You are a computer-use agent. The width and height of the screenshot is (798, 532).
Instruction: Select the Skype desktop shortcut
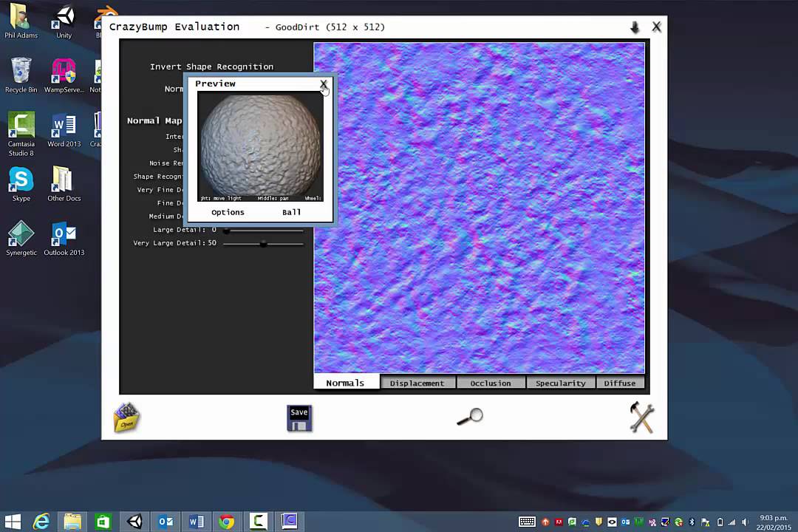[21, 184]
